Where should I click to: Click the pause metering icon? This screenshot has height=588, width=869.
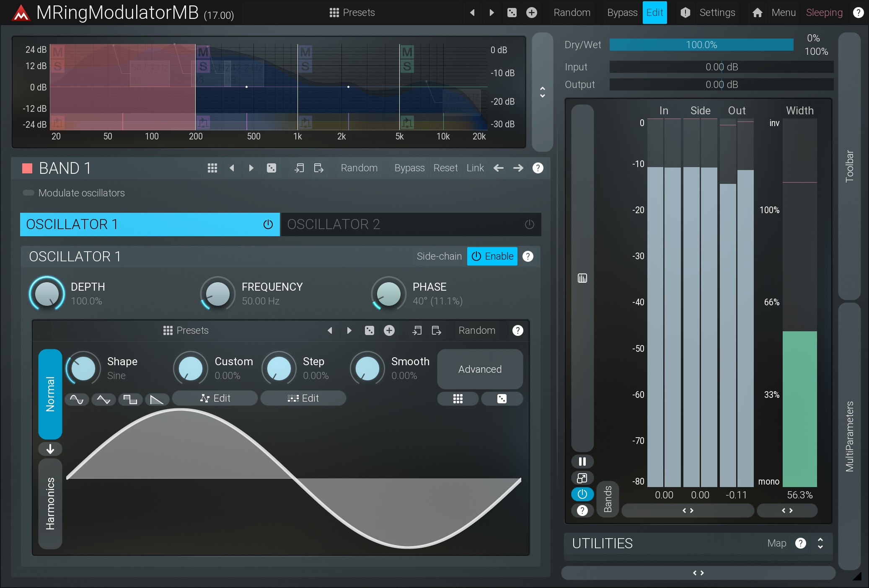(582, 462)
